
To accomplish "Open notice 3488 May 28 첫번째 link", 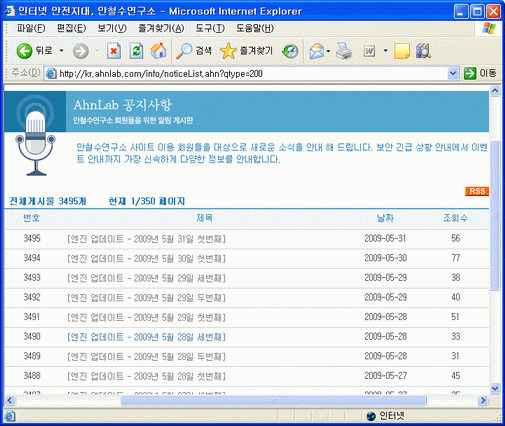I will pos(146,376).
